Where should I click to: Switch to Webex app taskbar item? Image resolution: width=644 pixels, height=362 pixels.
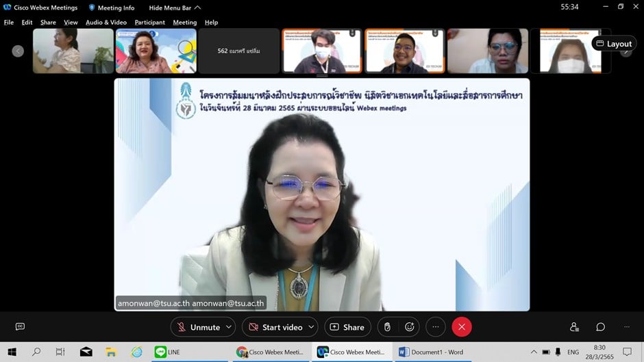point(352,352)
